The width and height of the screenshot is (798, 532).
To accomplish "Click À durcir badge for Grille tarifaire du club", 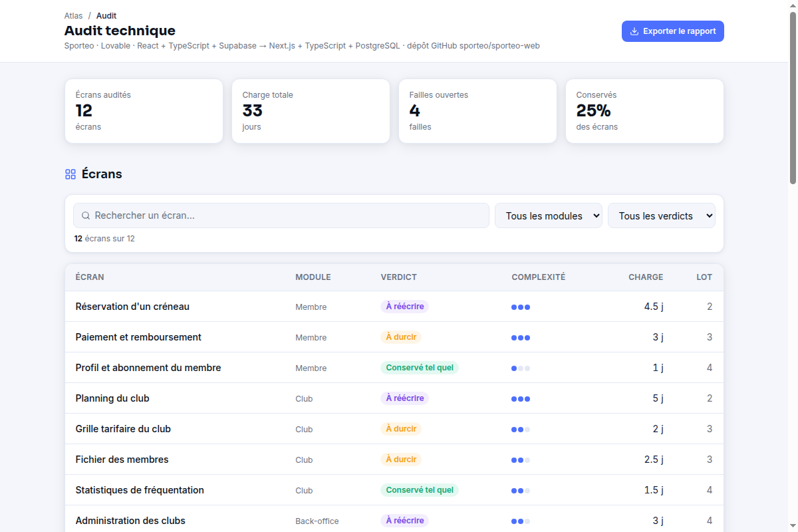I will tap(401, 429).
